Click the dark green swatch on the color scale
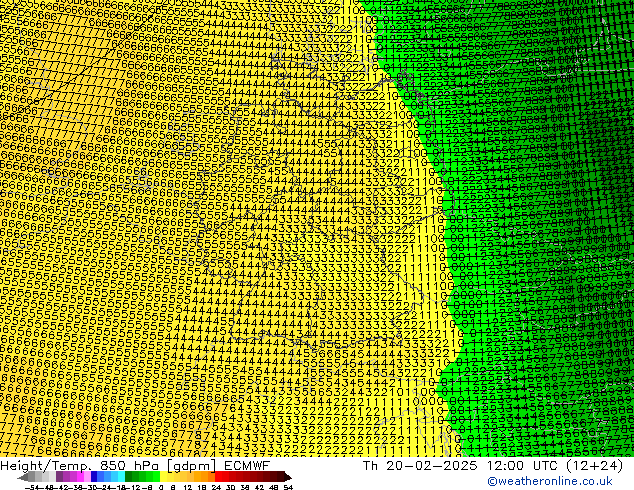This screenshot has height=490, width=634. (x=129, y=477)
